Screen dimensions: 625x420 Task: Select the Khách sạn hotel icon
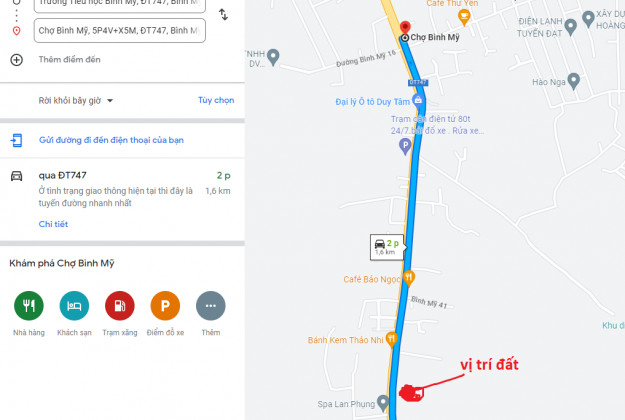coord(74,306)
